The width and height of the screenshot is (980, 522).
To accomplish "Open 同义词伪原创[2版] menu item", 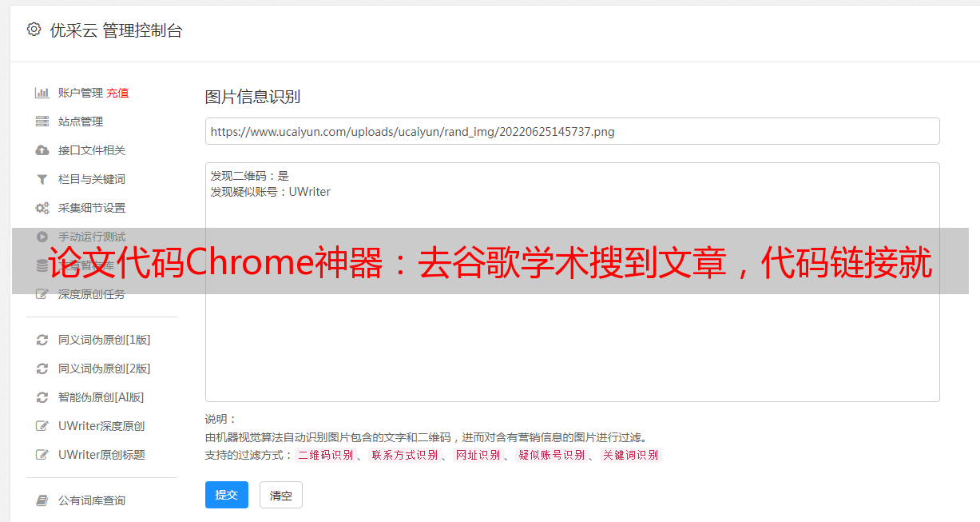I will 105,369.
